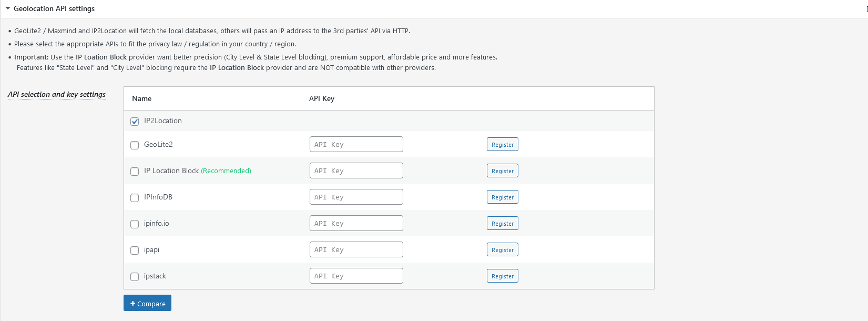This screenshot has height=321, width=868.
Task: Click into IPInfoDB API Key input
Action: [356, 197]
